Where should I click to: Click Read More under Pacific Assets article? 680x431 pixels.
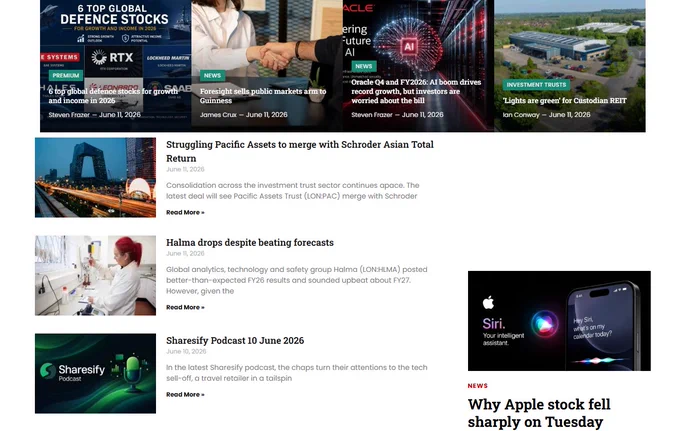(185, 212)
